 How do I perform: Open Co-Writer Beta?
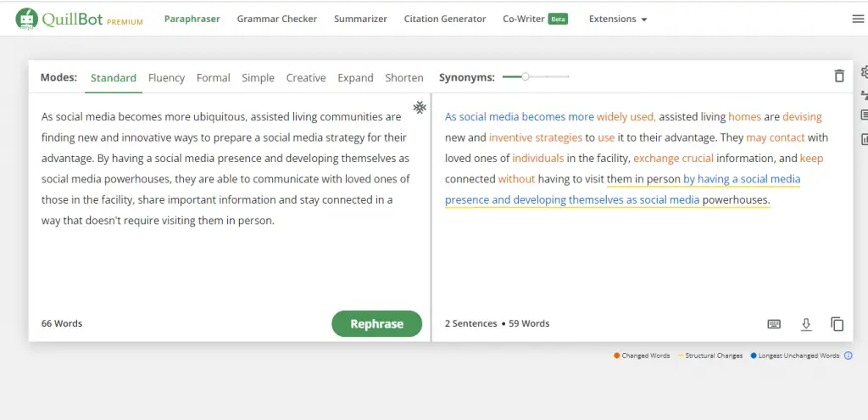coord(536,19)
